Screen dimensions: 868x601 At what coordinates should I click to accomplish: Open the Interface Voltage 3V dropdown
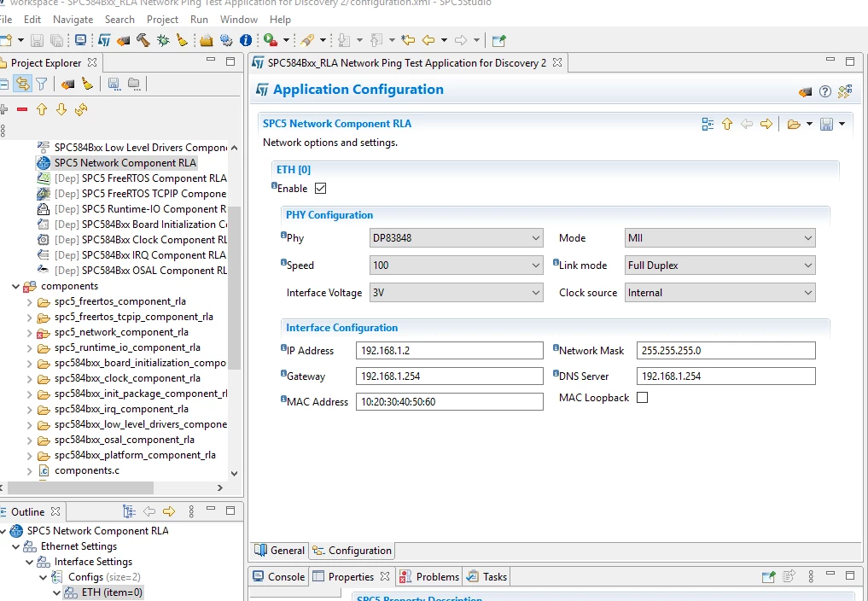(x=456, y=293)
